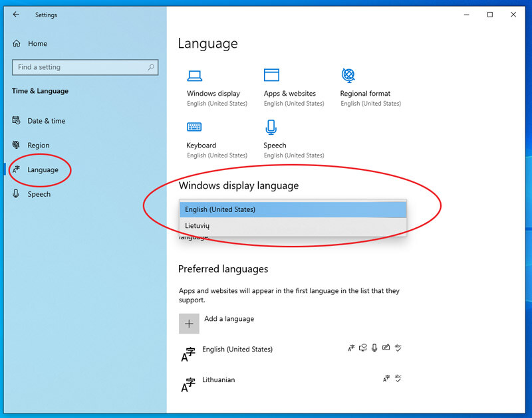Viewport: 532px width, 418px height.
Task: Click the Lithuanian language row icon
Action: [188, 385]
